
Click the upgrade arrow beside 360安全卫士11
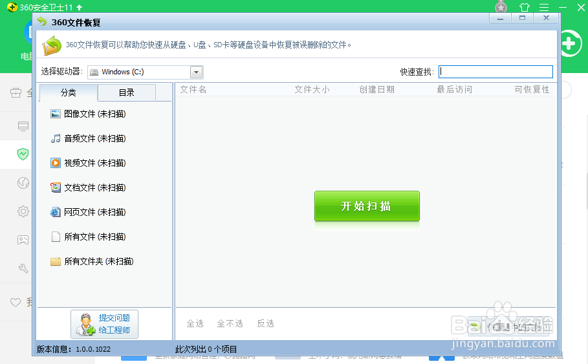click(x=79, y=7)
